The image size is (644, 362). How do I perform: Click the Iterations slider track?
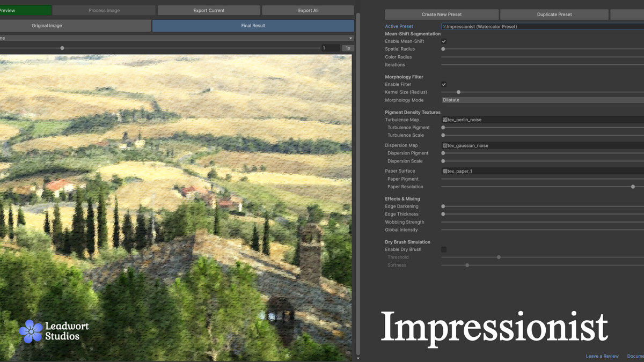pyautogui.click(x=543, y=64)
